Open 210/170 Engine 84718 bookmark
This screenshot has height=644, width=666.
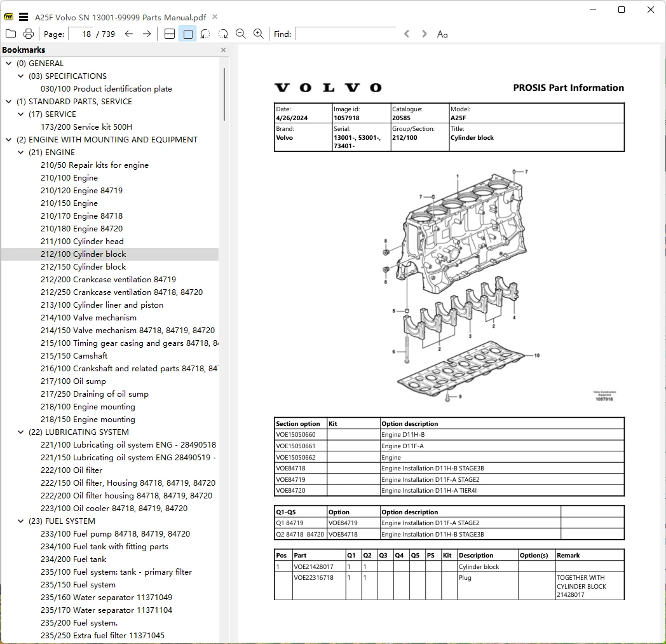pos(81,216)
